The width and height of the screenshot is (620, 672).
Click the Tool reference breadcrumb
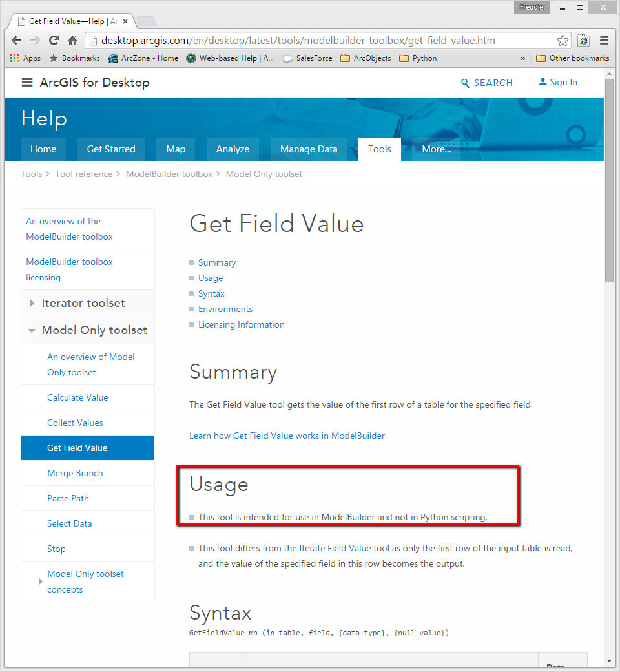tap(83, 174)
